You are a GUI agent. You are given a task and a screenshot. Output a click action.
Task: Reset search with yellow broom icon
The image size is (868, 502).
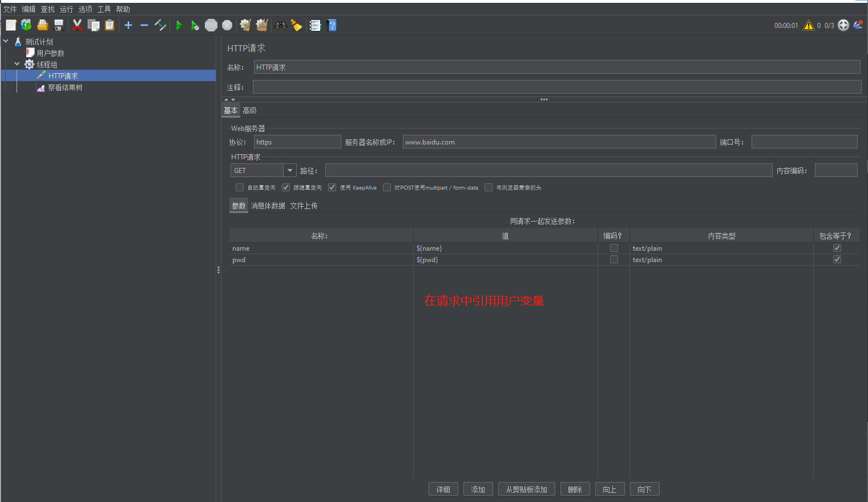(x=296, y=25)
